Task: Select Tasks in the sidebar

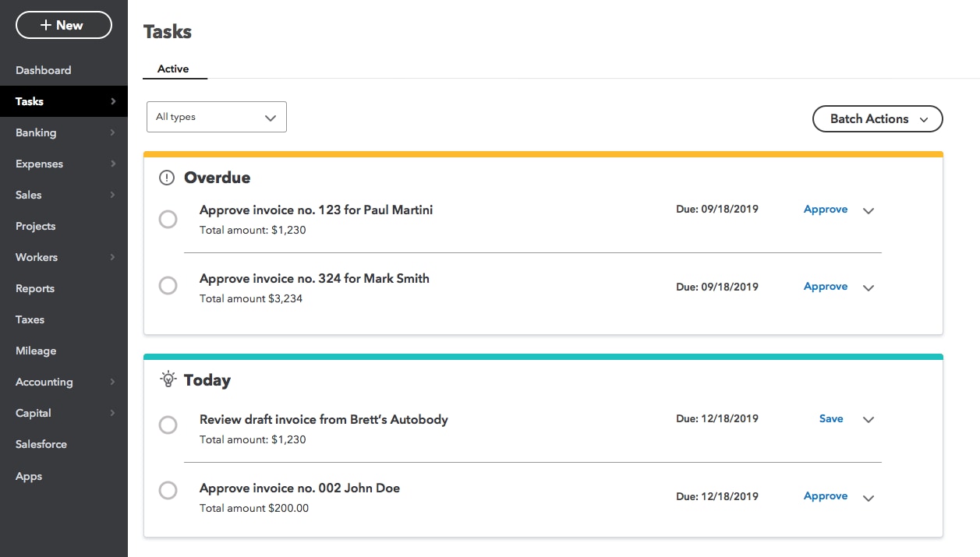Action: (x=64, y=101)
